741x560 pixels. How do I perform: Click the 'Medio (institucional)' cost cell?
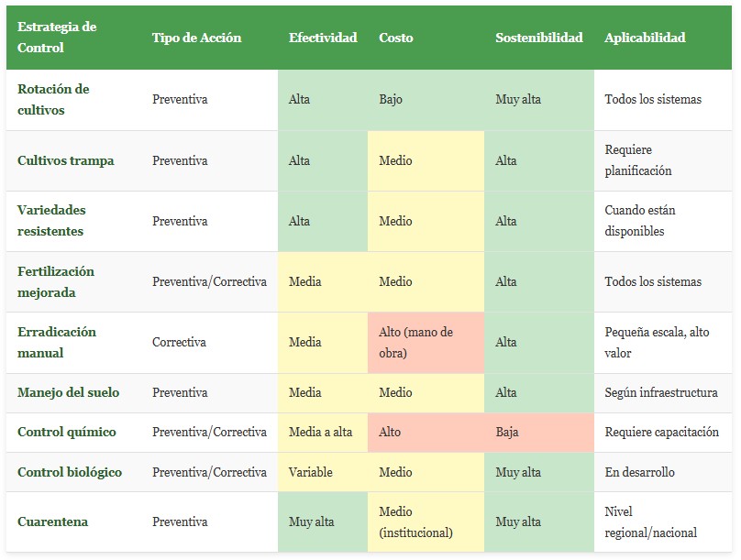tap(426, 522)
